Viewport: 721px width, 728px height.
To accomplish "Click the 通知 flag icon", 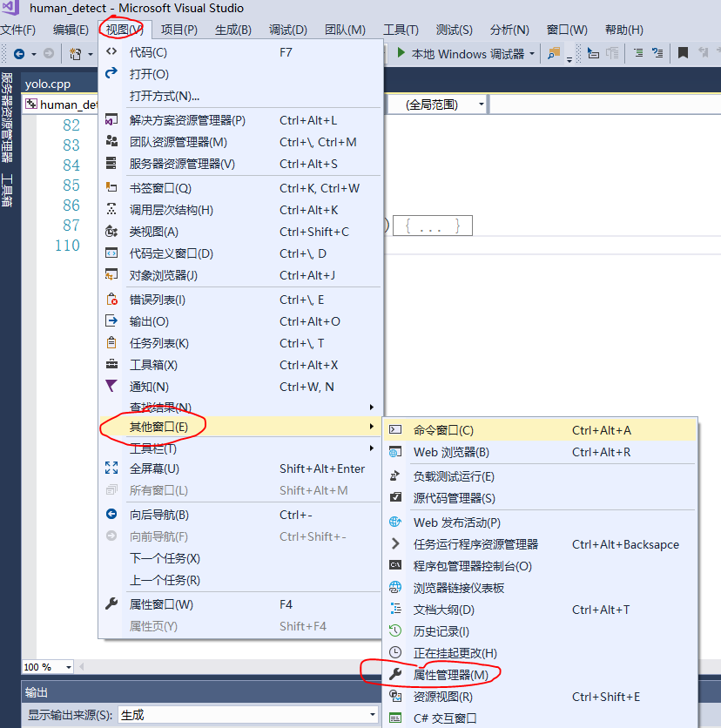I will (x=111, y=387).
